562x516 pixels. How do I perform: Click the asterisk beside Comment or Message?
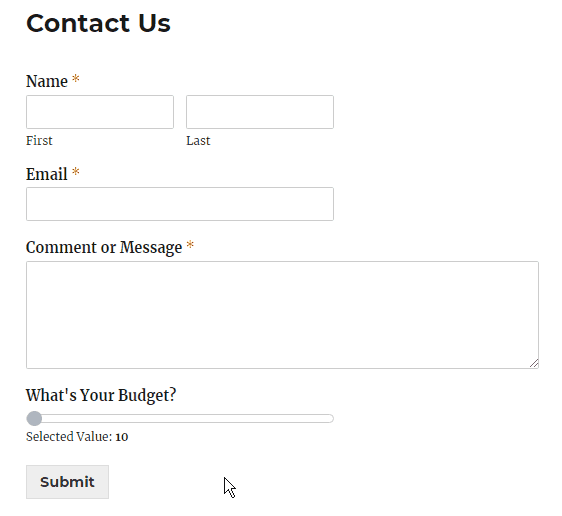coord(190,245)
